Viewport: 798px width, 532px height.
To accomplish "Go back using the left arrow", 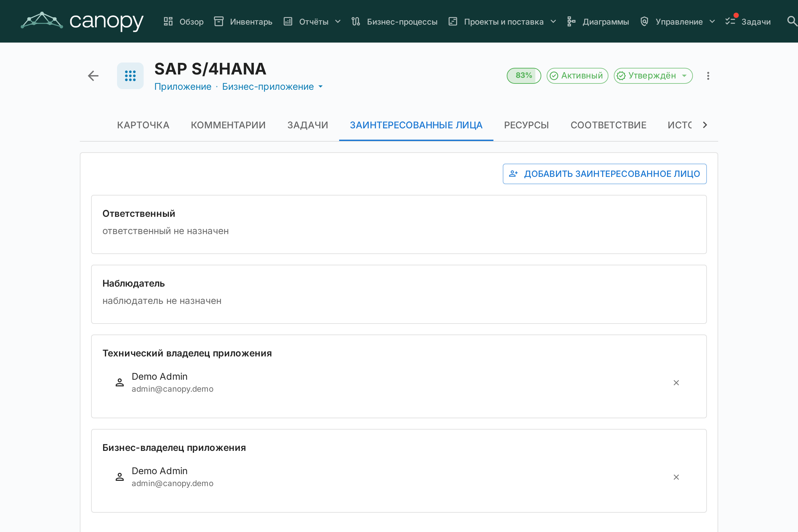I will coord(93,76).
